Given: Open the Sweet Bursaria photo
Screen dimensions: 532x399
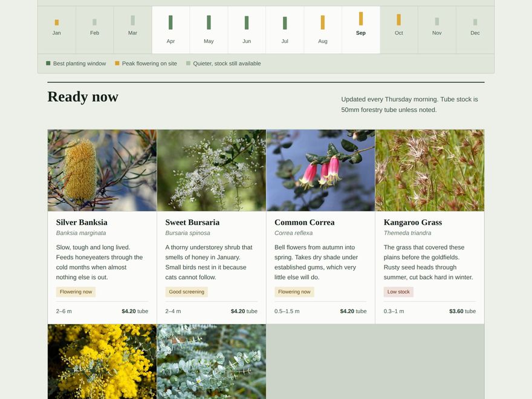Looking at the screenshot, I should (x=212, y=170).
